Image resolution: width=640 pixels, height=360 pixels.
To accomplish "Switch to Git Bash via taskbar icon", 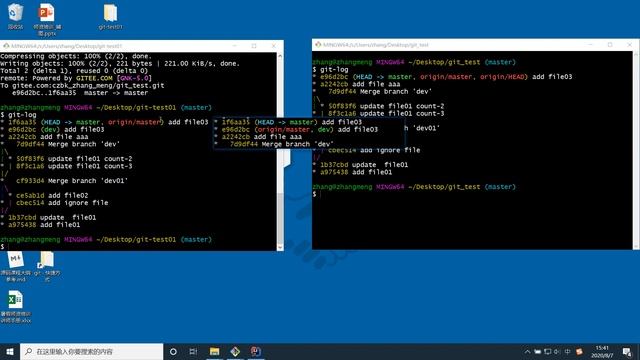I will tap(235, 351).
